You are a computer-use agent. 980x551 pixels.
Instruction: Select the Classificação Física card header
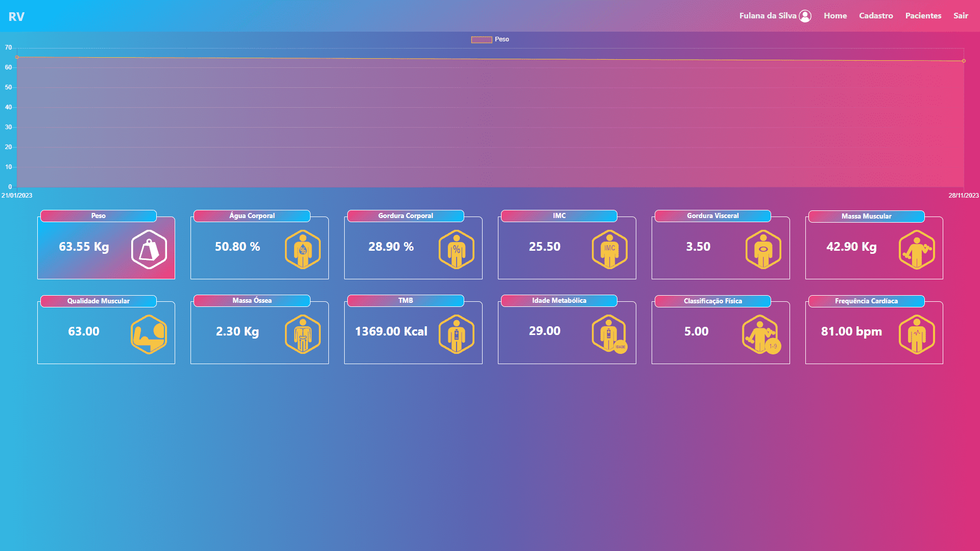[713, 301]
